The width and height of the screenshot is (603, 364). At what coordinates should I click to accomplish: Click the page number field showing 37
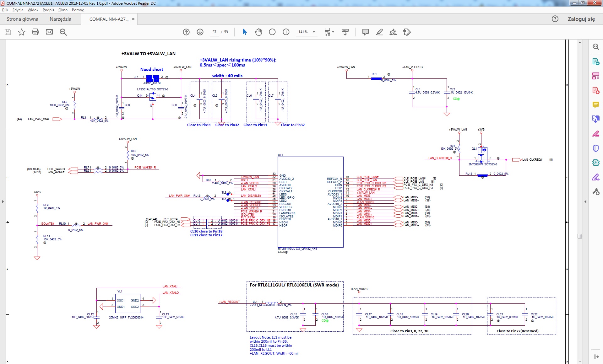pos(214,32)
